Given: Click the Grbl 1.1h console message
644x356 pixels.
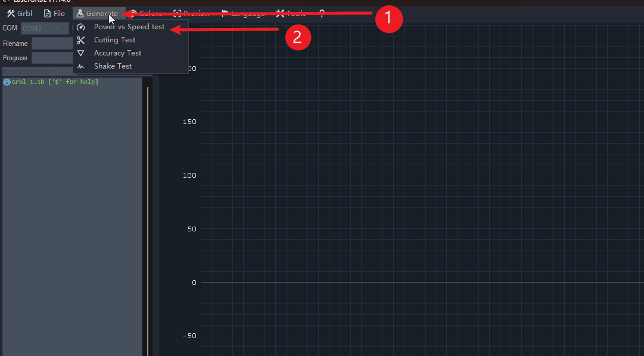Looking at the screenshot, I should [x=55, y=82].
